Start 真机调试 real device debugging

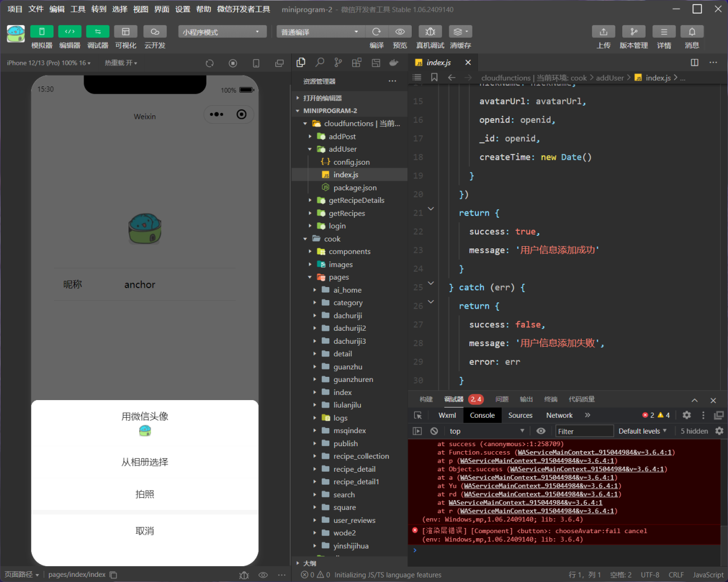click(x=431, y=32)
